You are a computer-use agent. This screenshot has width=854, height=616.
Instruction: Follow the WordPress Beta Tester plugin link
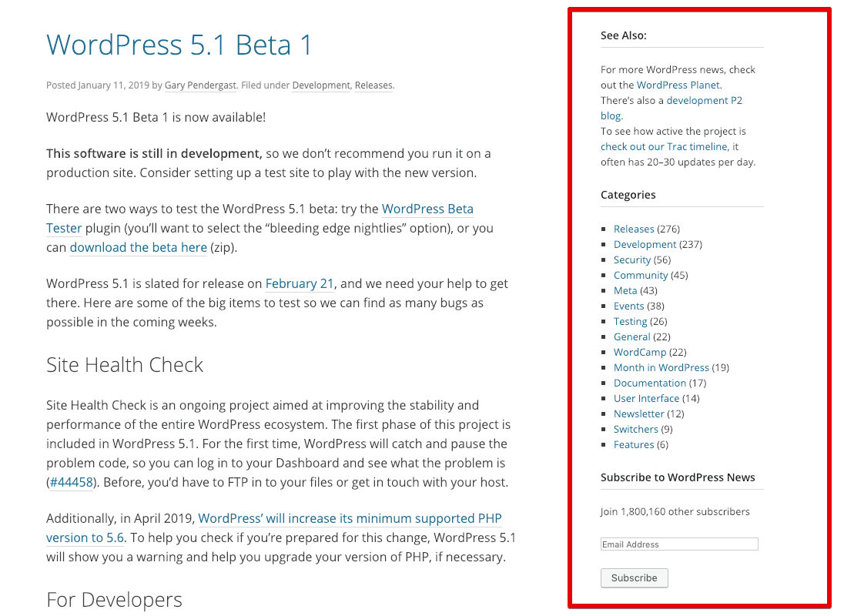click(427, 209)
